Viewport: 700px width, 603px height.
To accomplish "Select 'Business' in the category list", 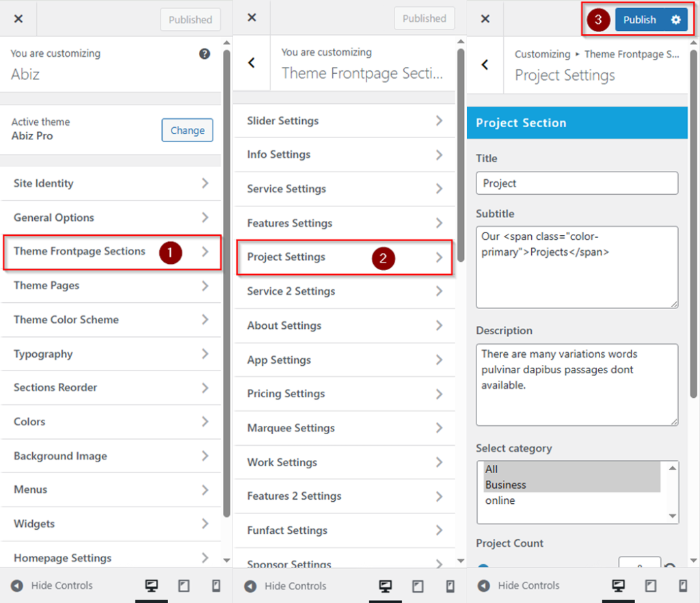I will [506, 485].
